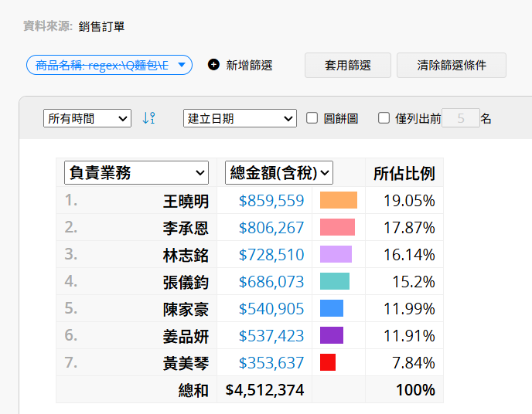Click the $686,073 amount link

tap(271, 282)
